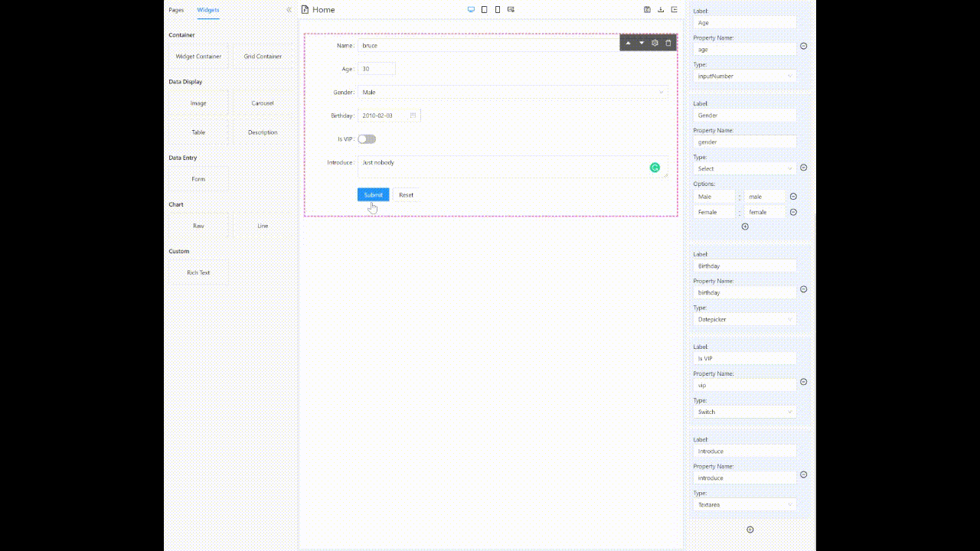Remove the Male option

click(793, 197)
